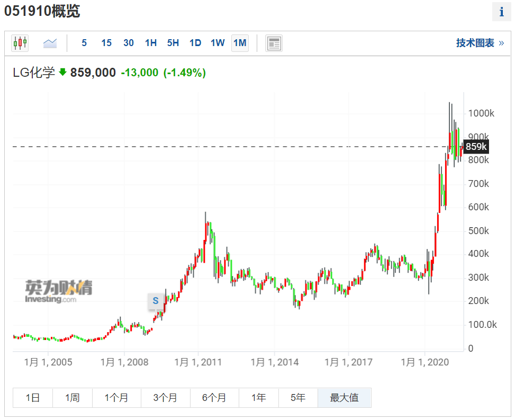Click the 051910概览 heading
This screenshot has height=420, width=515.
tap(42, 11)
